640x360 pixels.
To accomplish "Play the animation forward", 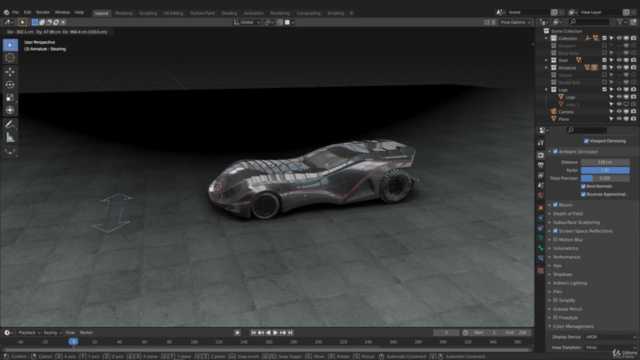I will click(x=276, y=333).
